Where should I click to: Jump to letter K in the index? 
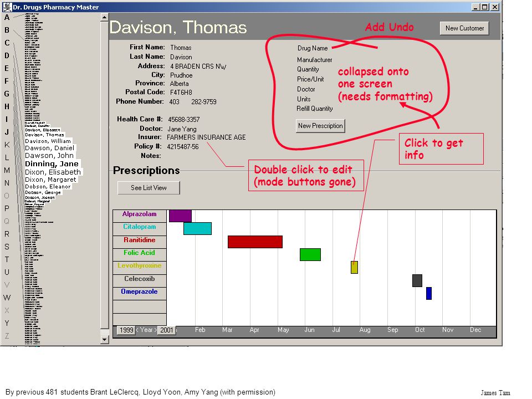pyautogui.click(x=7, y=145)
